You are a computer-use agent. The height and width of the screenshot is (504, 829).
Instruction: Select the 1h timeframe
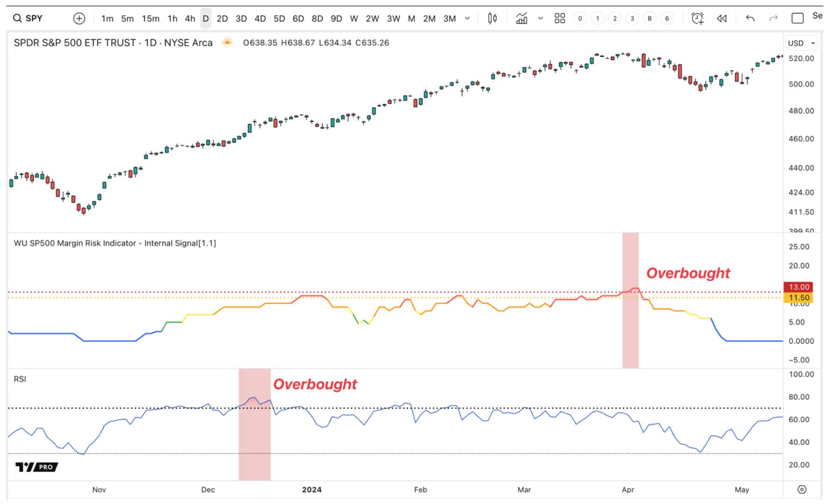pos(173,19)
